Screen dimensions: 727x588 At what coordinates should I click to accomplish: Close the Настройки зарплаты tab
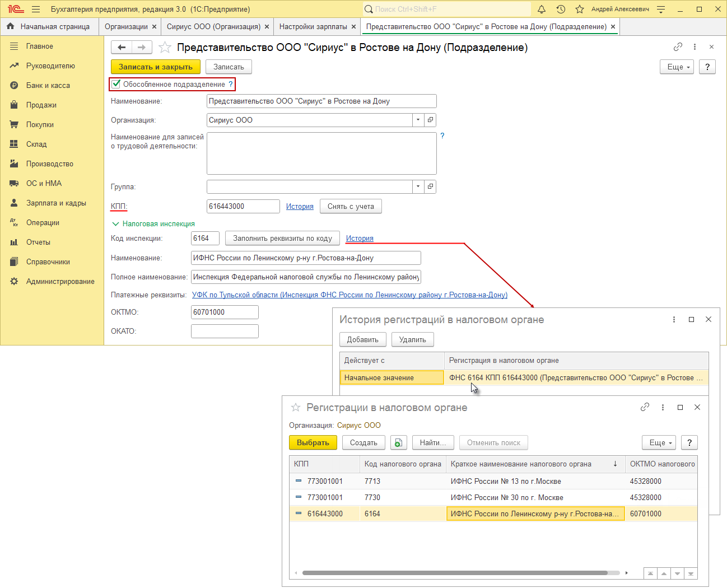353,26
